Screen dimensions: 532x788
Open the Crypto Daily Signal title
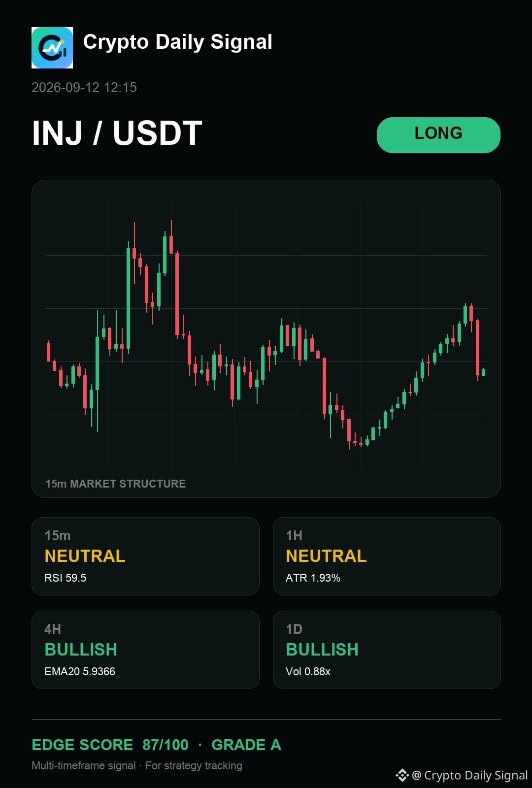tap(178, 42)
